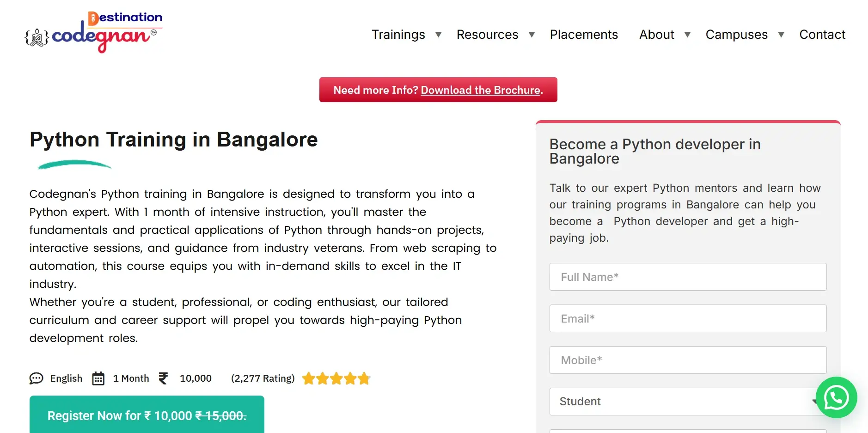Click the teal underline swoosh graphic
The width and height of the screenshot is (868, 433).
(x=75, y=165)
